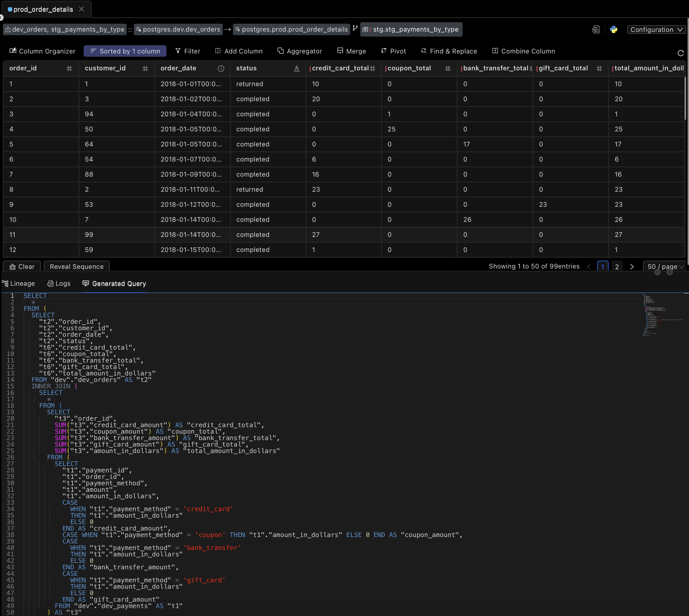
Task: Select stg.stg_payments_by_type node
Action: click(x=411, y=29)
